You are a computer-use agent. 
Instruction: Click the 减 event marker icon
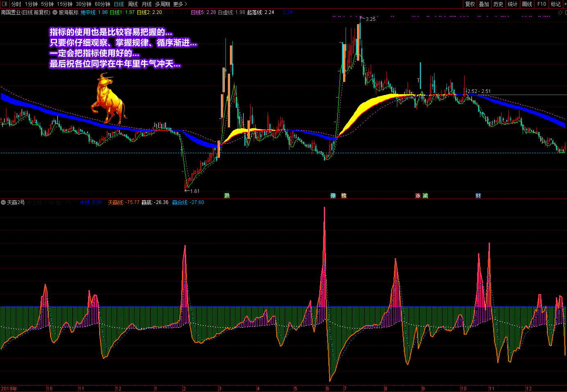tap(425, 196)
